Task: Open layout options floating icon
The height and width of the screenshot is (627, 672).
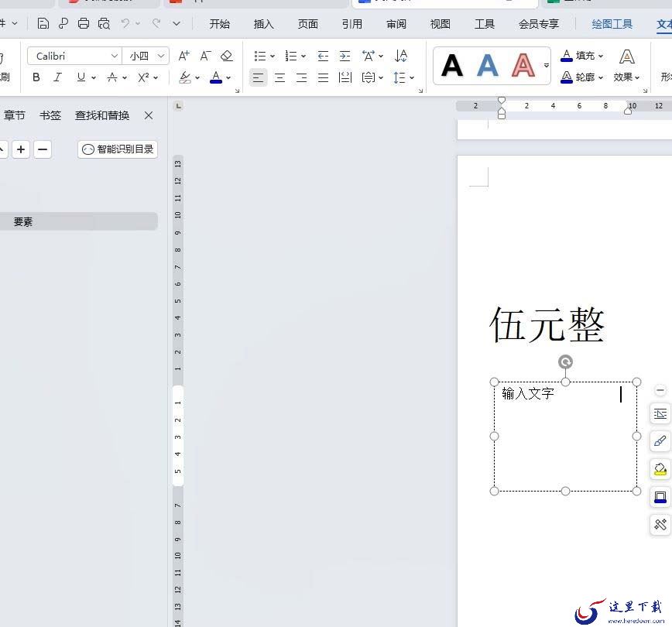Action: tap(660, 414)
